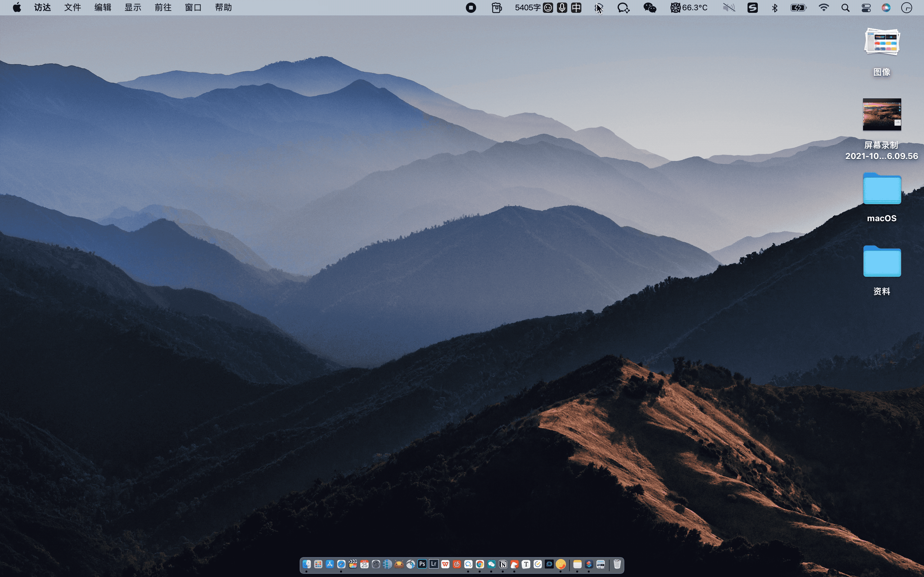The width and height of the screenshot is (924, 577).
Task: Click 显示 menu in menu bar
Action: (x=132, y=7)
